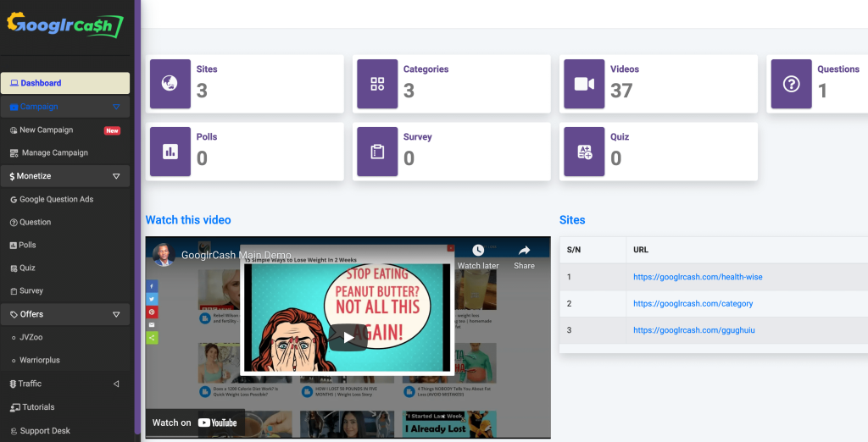The image size is (868, 442).
Task: Click the Survey clipboard icon
Action: pos(377,152)
